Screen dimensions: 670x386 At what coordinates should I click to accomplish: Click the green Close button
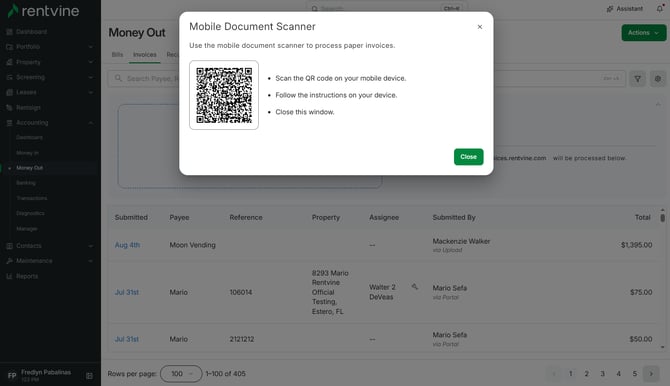[x=468, y=157]
